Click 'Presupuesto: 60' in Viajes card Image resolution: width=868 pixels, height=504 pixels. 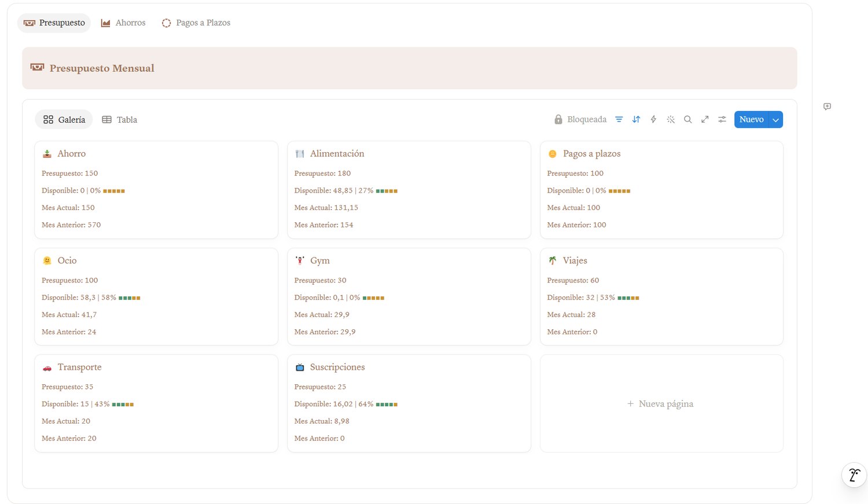pyautogui.click(x=573, y=281)
